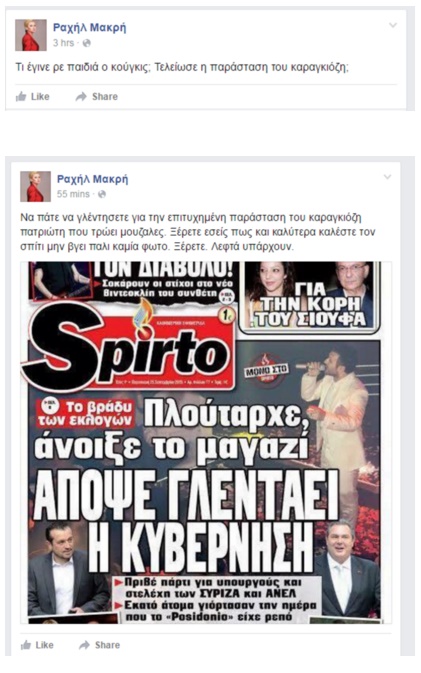Expand options chevron on first post
Screen dimensions: 421x673
(x=393, y=25)
